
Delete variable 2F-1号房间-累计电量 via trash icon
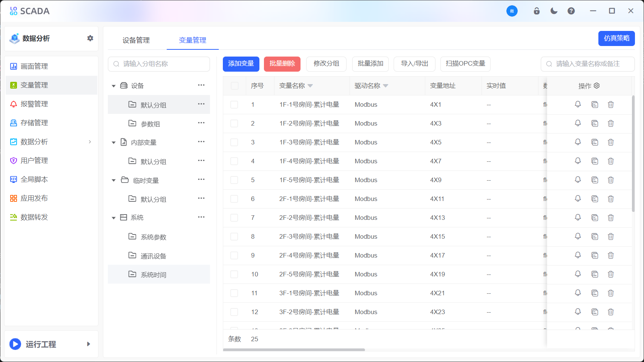point(611,199)
